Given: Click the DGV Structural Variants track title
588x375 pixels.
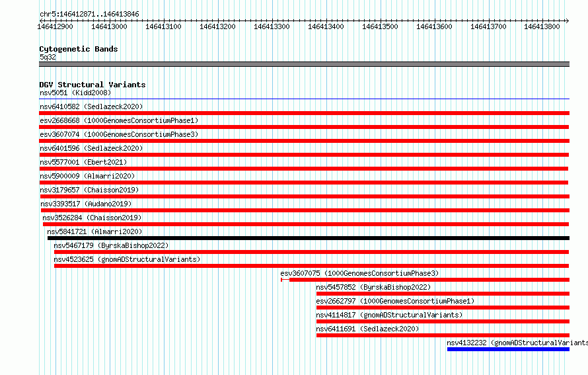Looking at the screenshot, I should (92, 85).
